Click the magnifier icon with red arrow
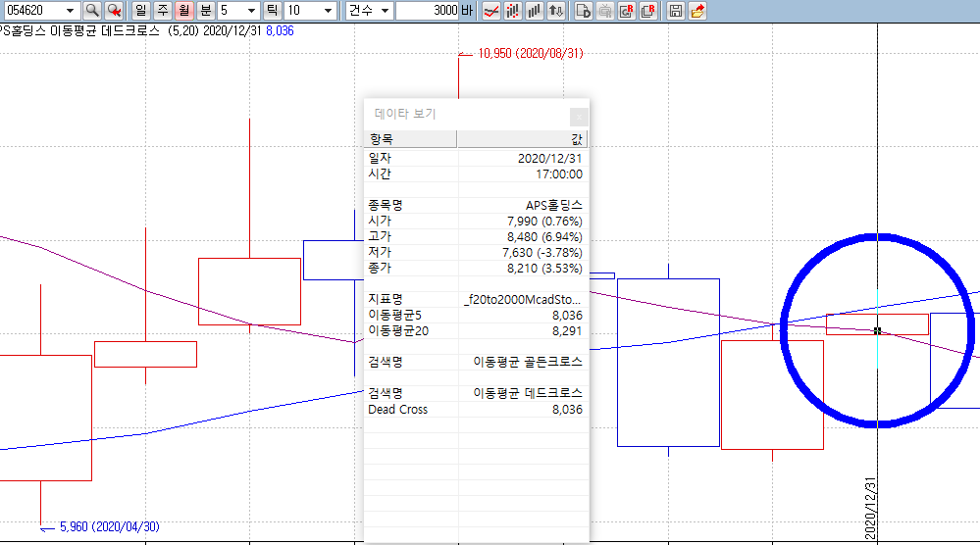The width and height of the screenshot is (980, 545). 115,11
